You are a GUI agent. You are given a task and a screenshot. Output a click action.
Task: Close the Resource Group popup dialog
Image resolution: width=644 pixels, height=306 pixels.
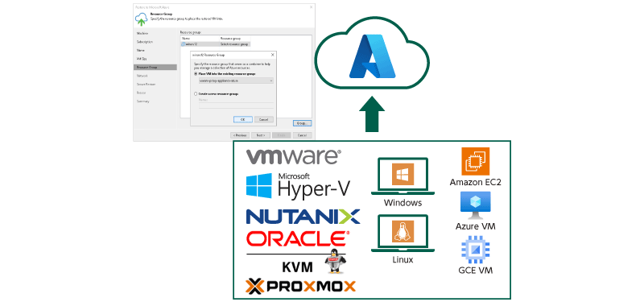pyautogui.click(x=273, y=55)
